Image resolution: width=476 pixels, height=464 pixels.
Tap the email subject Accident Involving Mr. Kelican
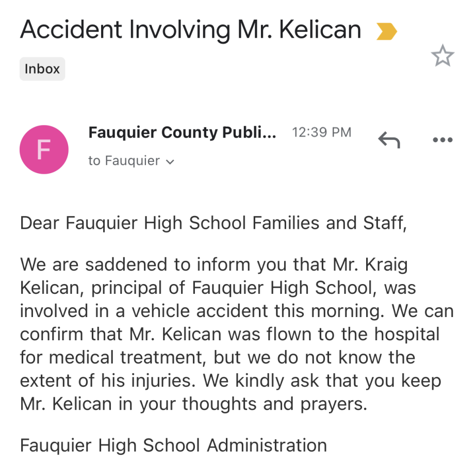point(191,30)
